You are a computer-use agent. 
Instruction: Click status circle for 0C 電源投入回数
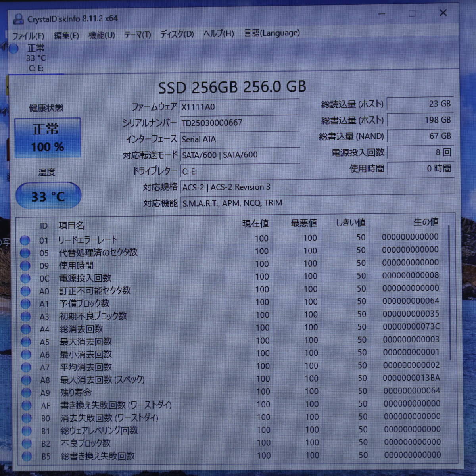click(25, 278)
